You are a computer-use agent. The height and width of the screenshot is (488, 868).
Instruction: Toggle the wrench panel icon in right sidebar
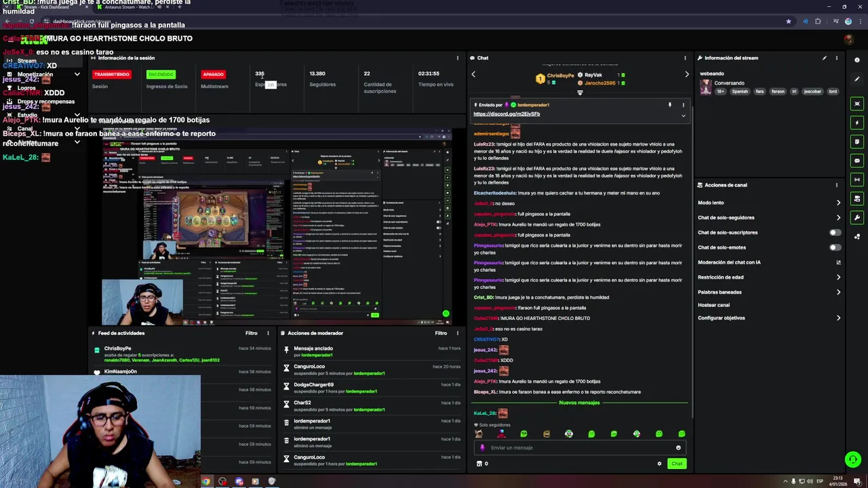click(x=857, y=218)
